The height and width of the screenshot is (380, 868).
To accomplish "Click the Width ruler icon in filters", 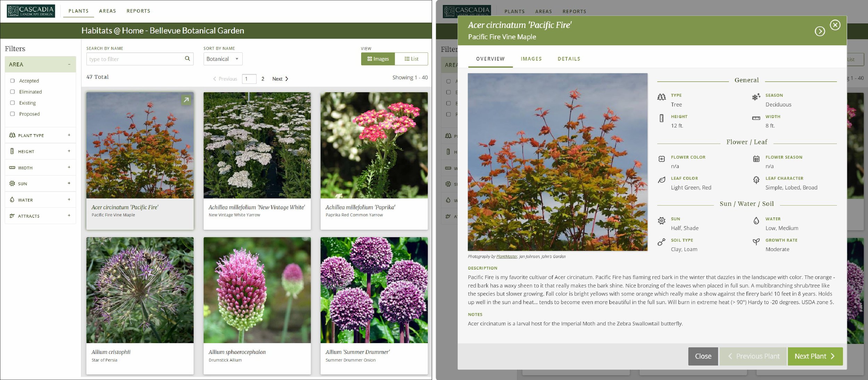I will tap(12, 167).
